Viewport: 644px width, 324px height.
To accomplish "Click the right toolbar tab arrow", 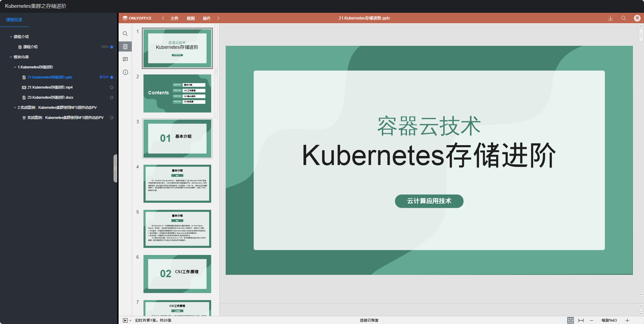I will coord(218,18).
